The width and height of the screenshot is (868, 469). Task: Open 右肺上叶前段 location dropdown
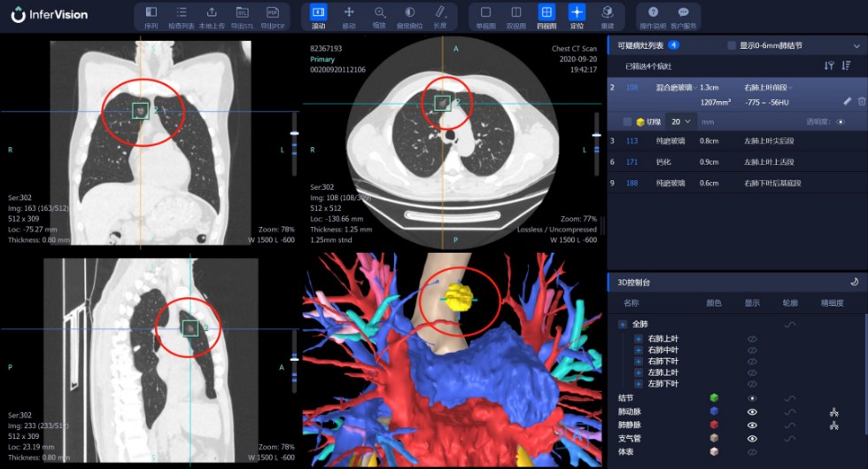[769, 88]
